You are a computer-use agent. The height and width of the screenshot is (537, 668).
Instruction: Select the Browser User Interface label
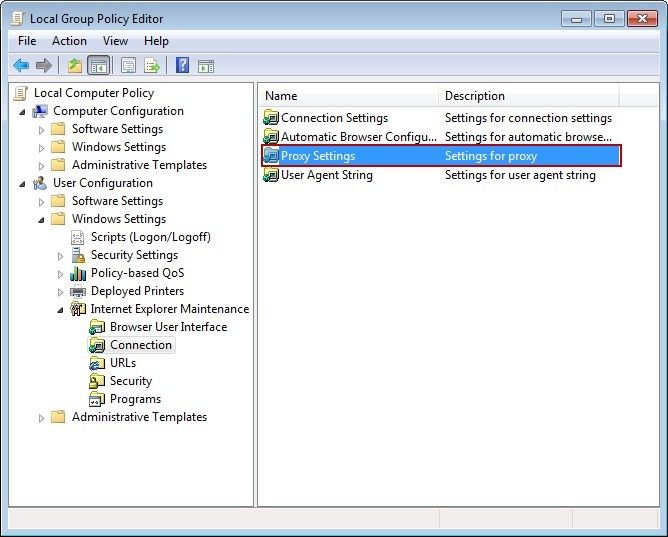[x=168, y=327]
